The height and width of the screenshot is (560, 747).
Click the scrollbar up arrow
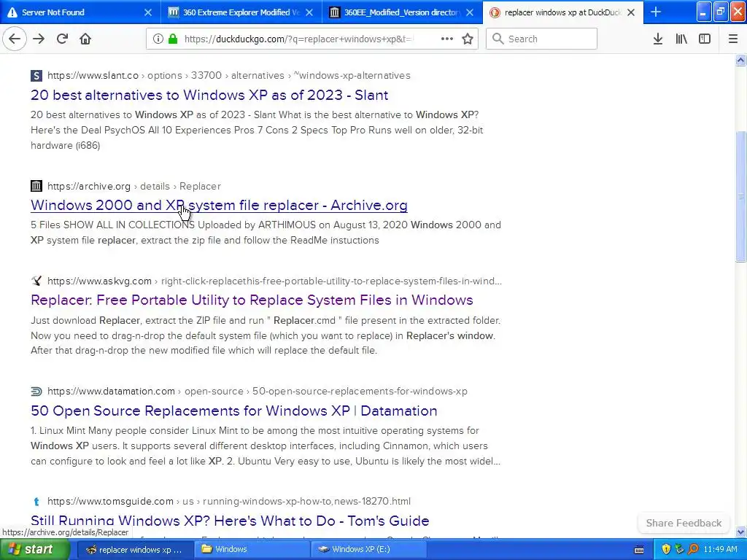pos(740,60)
